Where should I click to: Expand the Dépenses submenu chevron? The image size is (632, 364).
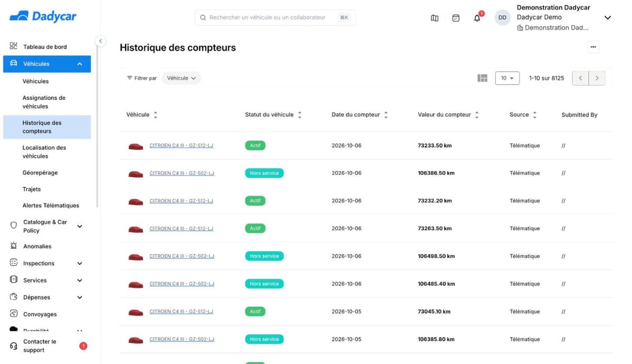click(80, 297)
